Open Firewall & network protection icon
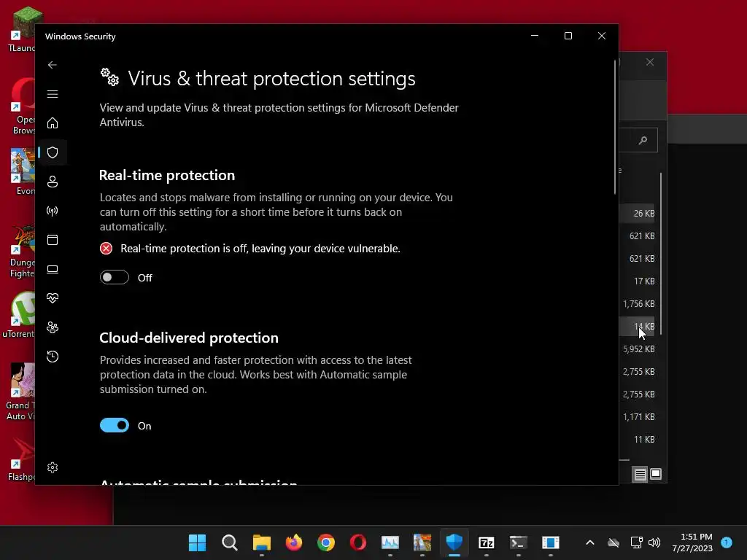This screenshot has height=560, width=747. (x=53, y=211)
